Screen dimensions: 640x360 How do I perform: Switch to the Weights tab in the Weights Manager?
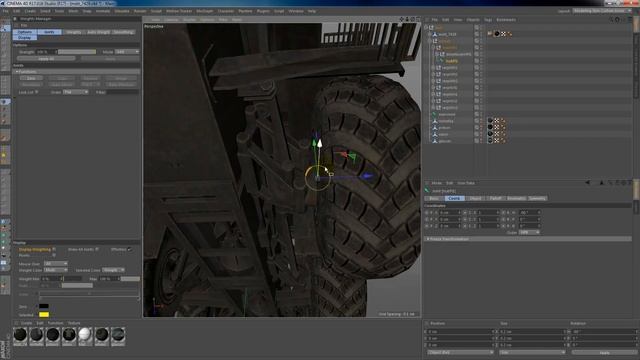(74, 32)
